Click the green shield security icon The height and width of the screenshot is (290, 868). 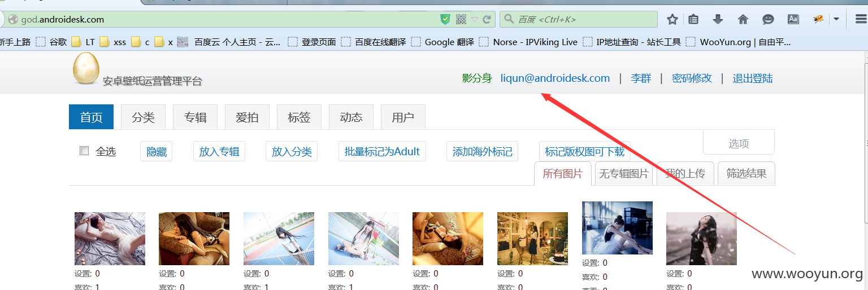coord(445,19)
